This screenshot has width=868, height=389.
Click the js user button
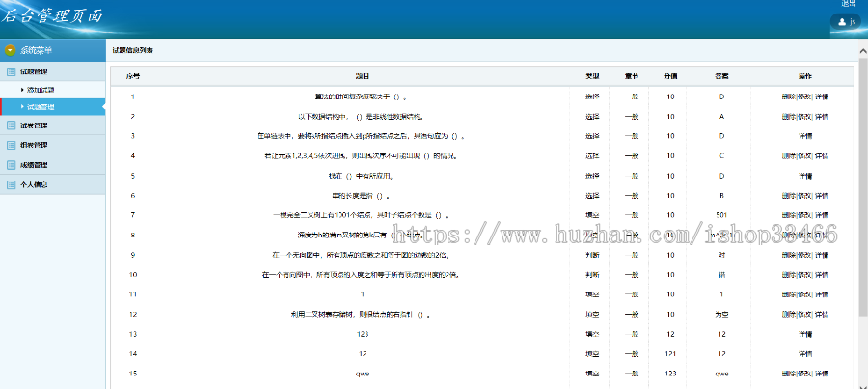845,22
